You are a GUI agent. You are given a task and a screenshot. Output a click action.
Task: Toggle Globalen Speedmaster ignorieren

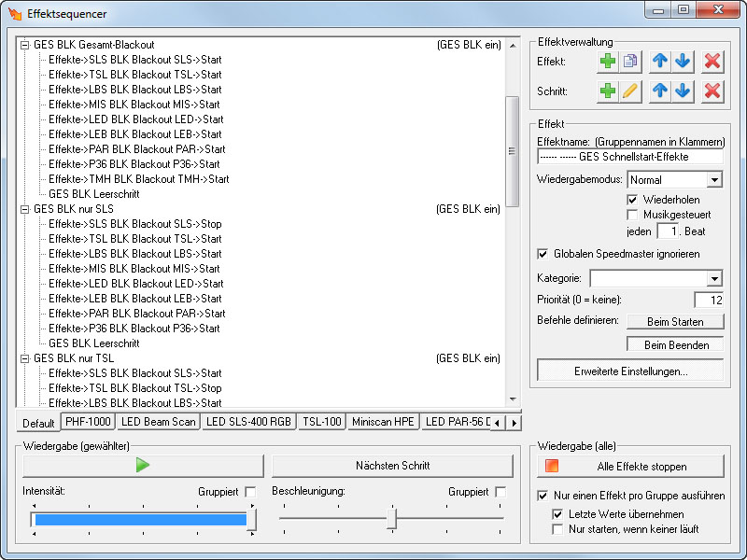(x=543, y=254)
